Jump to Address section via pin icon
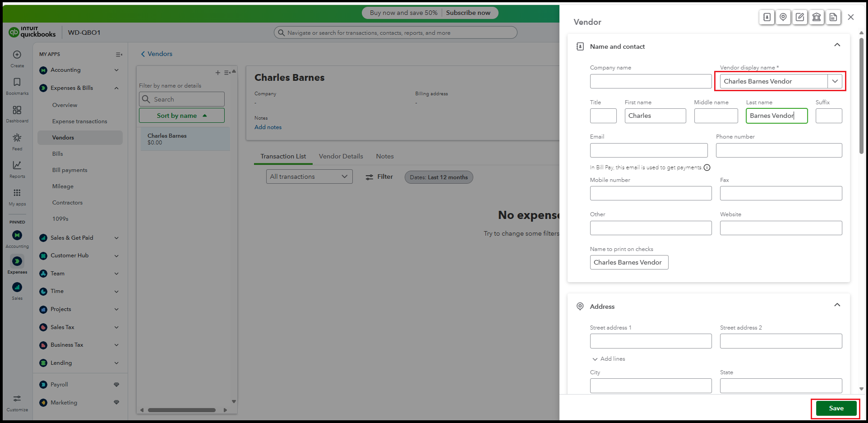The image size is (868, 423). click(x=783, y=17)
